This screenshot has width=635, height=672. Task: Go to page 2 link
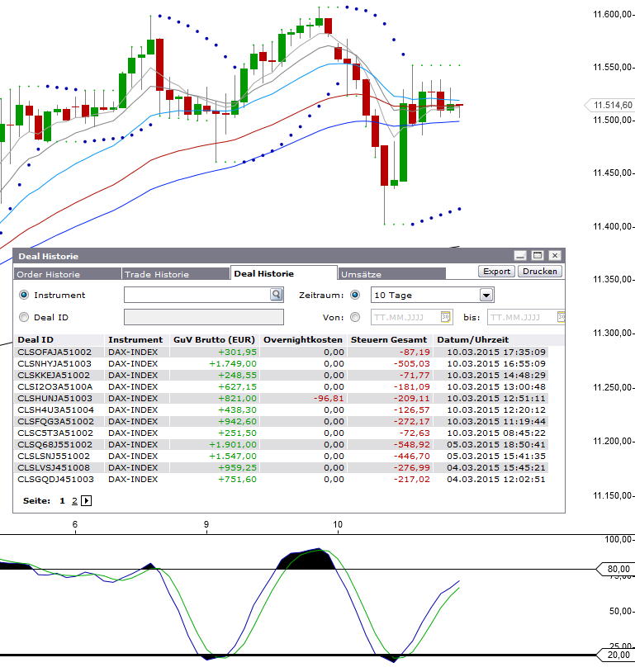[x=74, y=500]
